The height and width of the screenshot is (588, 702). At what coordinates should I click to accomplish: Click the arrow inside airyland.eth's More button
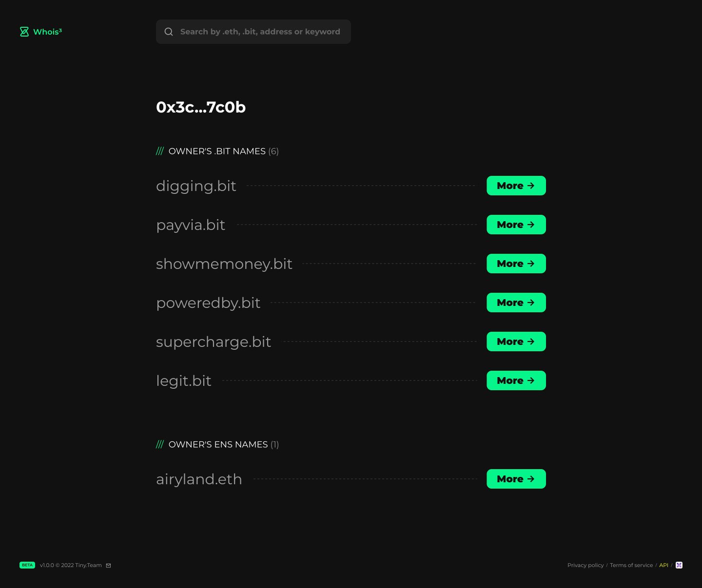click(x=532, y=479)
